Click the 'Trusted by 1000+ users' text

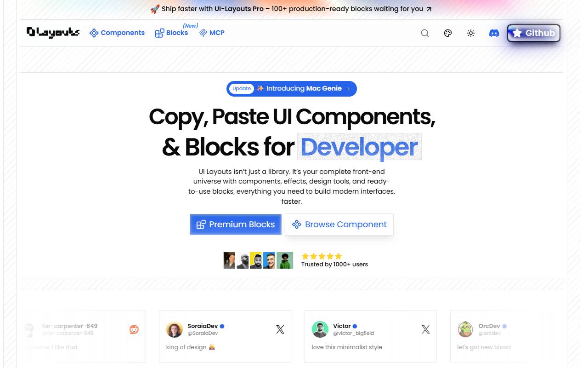pyautogui.click(x=334, y=264)
